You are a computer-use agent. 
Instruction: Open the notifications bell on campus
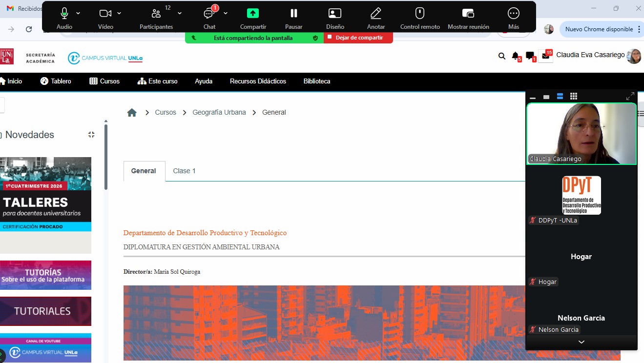[515, 56]
